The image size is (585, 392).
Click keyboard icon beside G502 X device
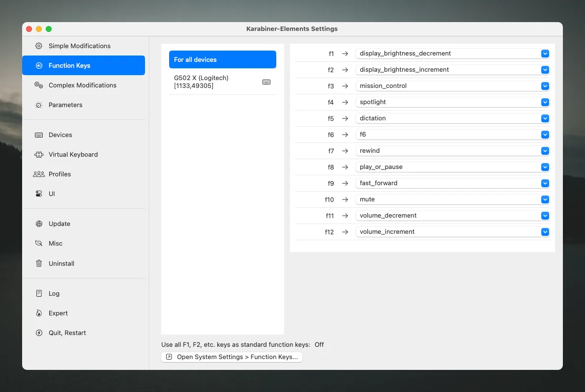pyautogui.click(x=266, y=82)
